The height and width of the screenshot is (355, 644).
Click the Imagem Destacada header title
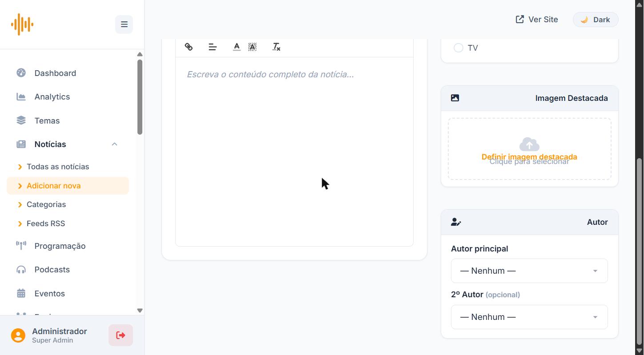(572, 98)
